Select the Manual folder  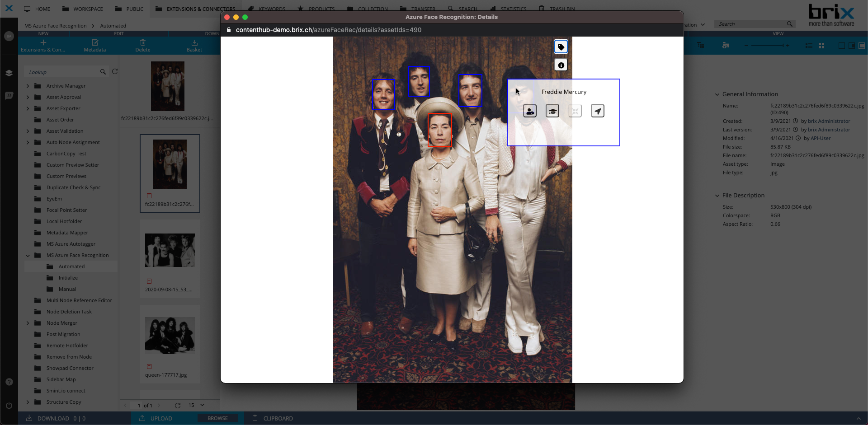pos(67,289)
